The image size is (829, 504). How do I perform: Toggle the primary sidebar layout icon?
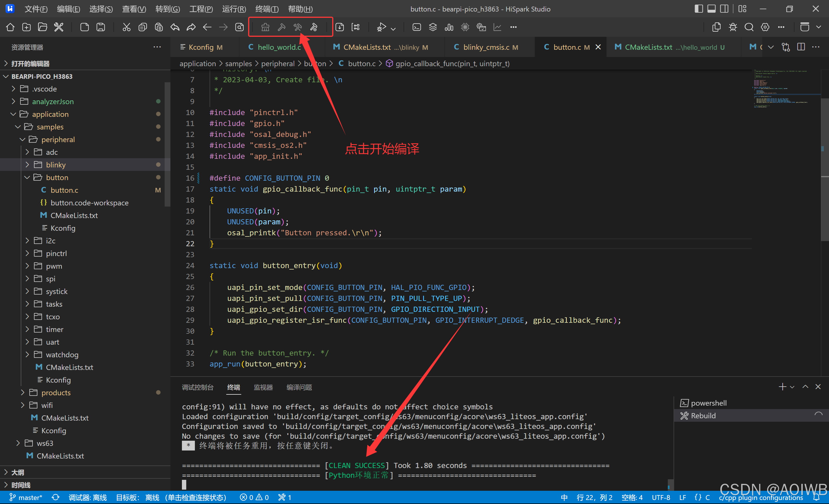(698, 9)
